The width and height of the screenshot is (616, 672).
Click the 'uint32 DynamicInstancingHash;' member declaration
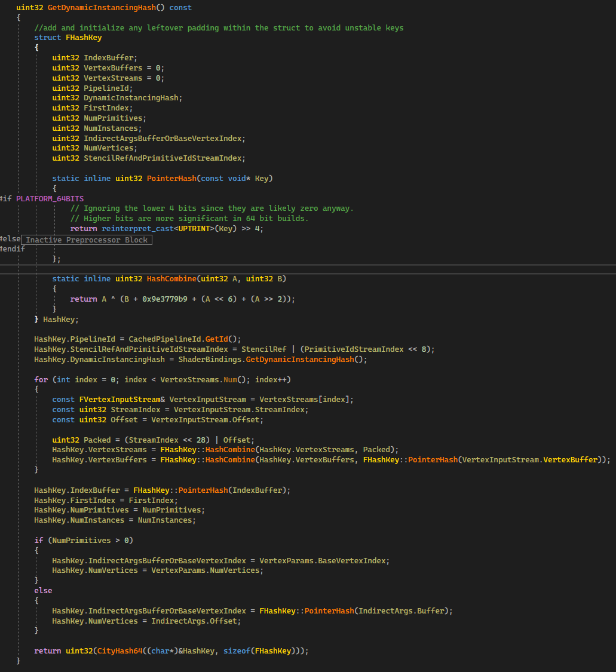[117, 98]
